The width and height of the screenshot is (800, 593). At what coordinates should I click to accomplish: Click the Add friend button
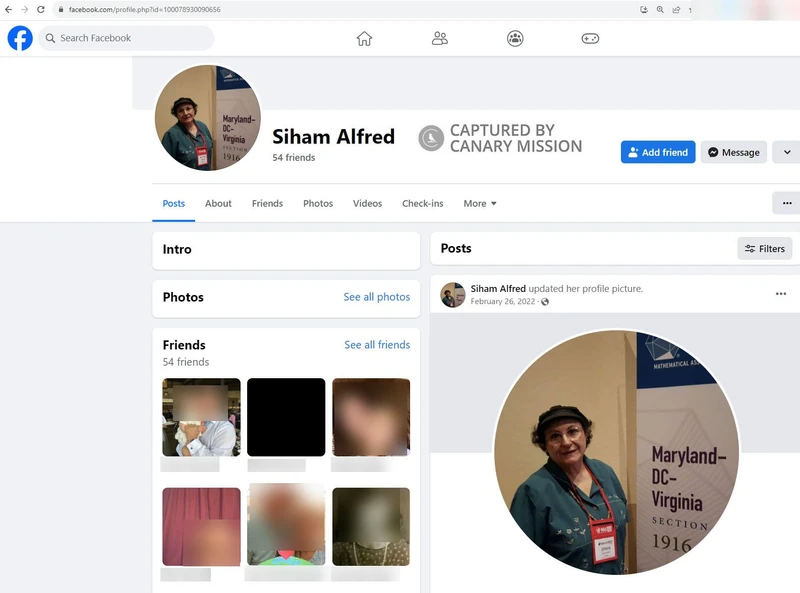(x=658, y=151)
